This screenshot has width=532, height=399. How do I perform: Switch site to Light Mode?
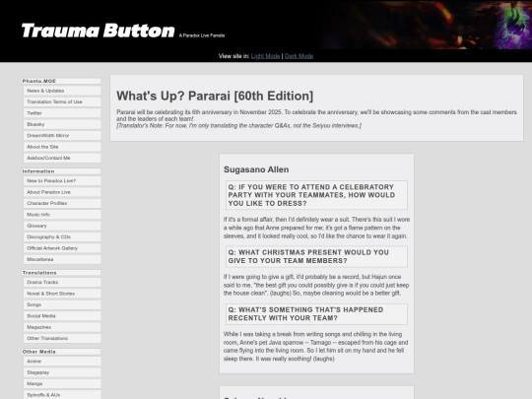pos(265,56)
